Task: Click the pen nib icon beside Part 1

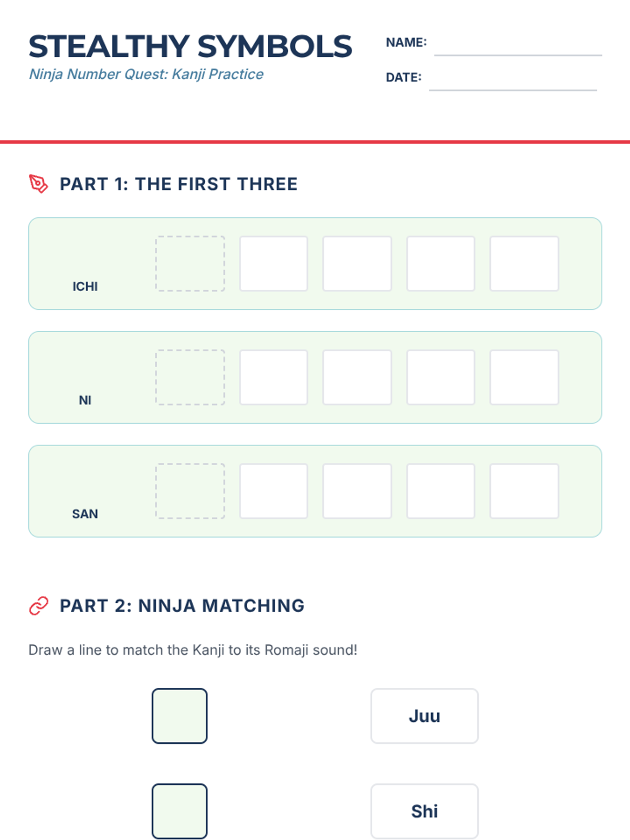Action: point(38,184)
